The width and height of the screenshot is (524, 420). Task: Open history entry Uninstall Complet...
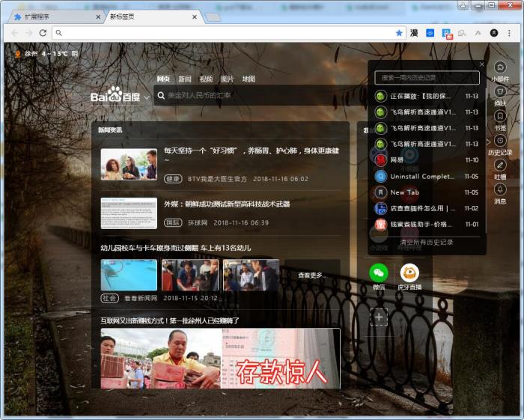pyautogui.click(x=427, y=176)
